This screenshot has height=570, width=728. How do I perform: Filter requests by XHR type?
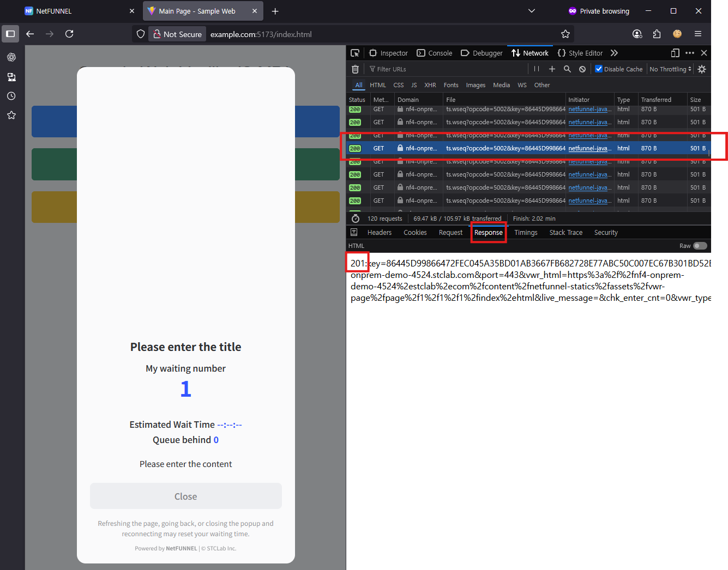point(430,85)
